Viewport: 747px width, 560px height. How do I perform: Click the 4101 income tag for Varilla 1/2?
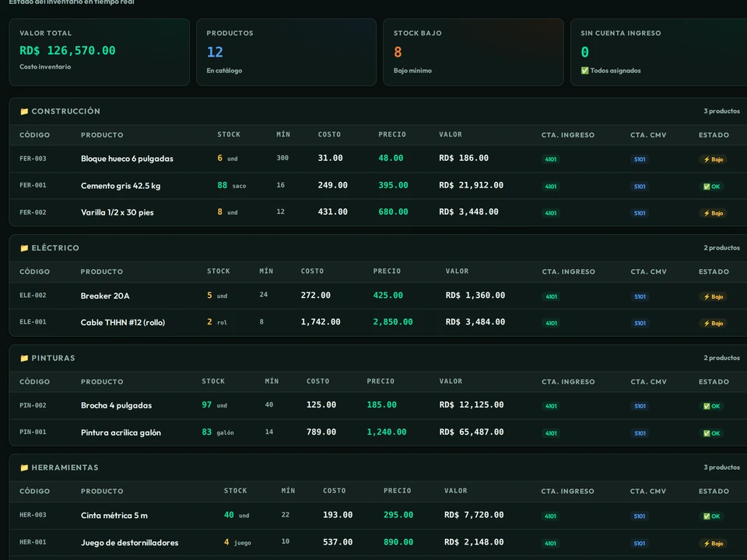(551, 213)
